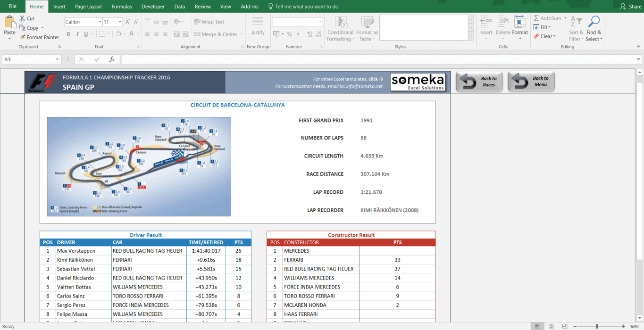Viewport: 644px width, 330px height.
Task: Click the Increase Indent icon
Action: point(185,34)
